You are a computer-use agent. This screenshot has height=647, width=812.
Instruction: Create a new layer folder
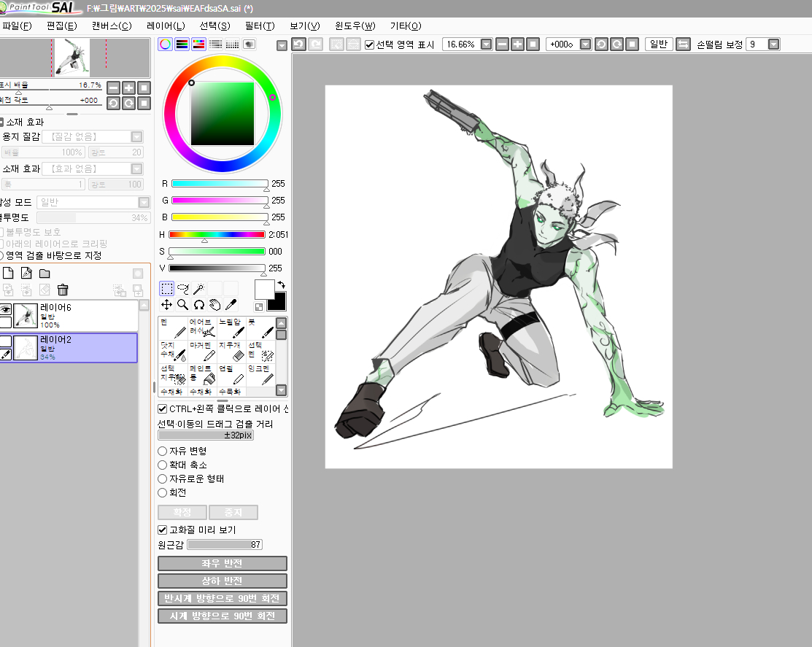(x=45, y=274)
